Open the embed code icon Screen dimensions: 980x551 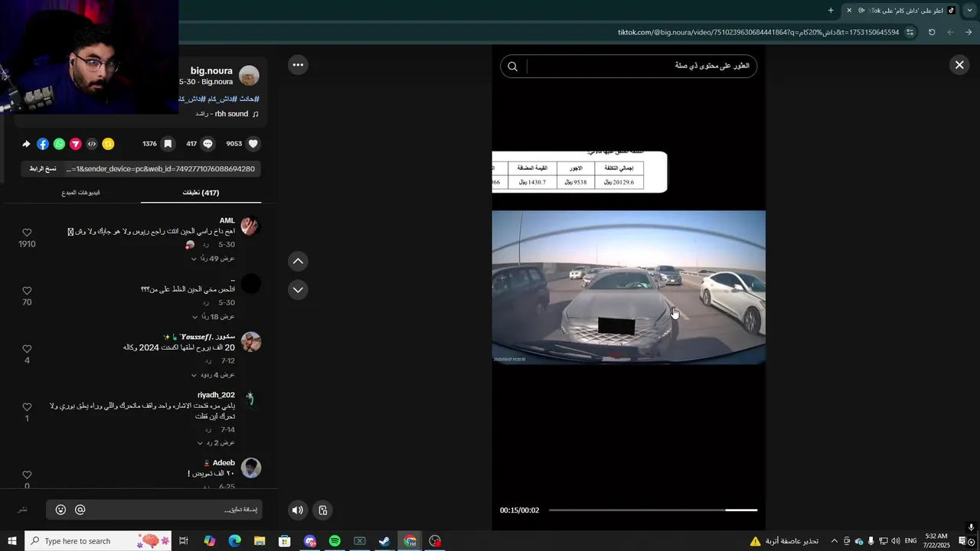pyautogui.click(x=92, y=144)
